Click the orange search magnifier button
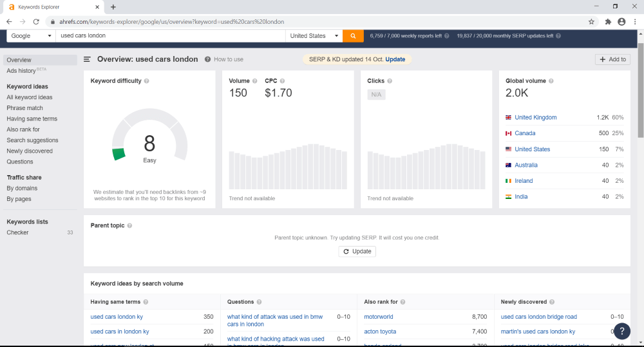Screen dimensions: 644x347 [353, 36]
